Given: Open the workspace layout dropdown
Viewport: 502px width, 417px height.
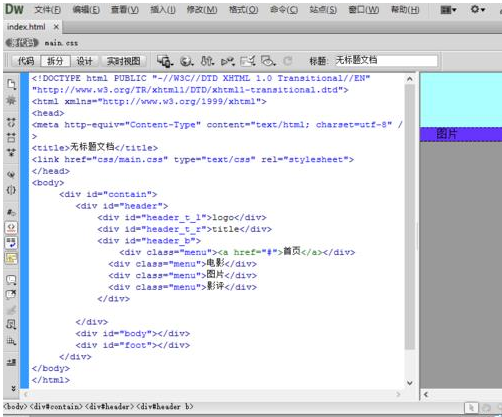Looking at the screenshot, I should click(448, 10).
